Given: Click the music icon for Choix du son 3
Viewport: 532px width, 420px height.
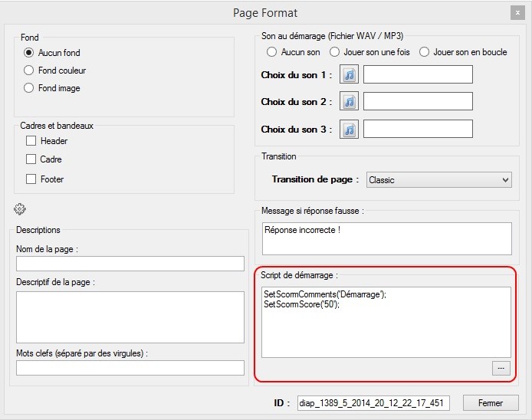Looking at the screenshot, I should tap(349, 129).
